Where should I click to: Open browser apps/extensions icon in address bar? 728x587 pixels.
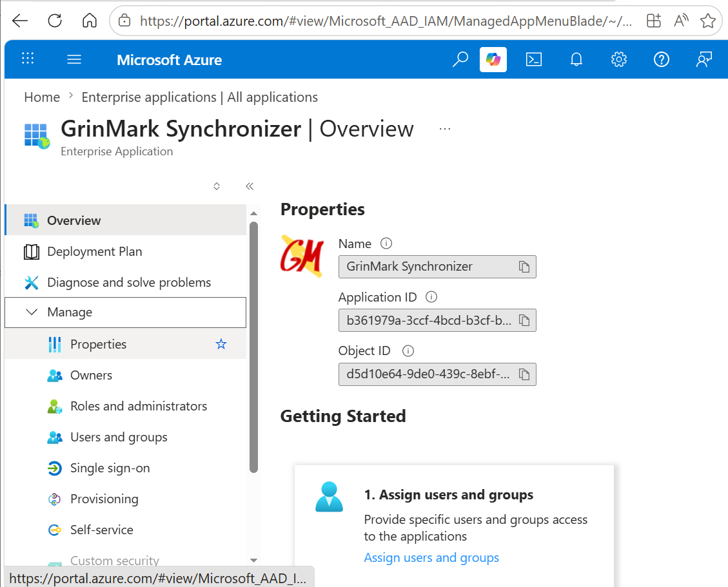pos(654,21)
